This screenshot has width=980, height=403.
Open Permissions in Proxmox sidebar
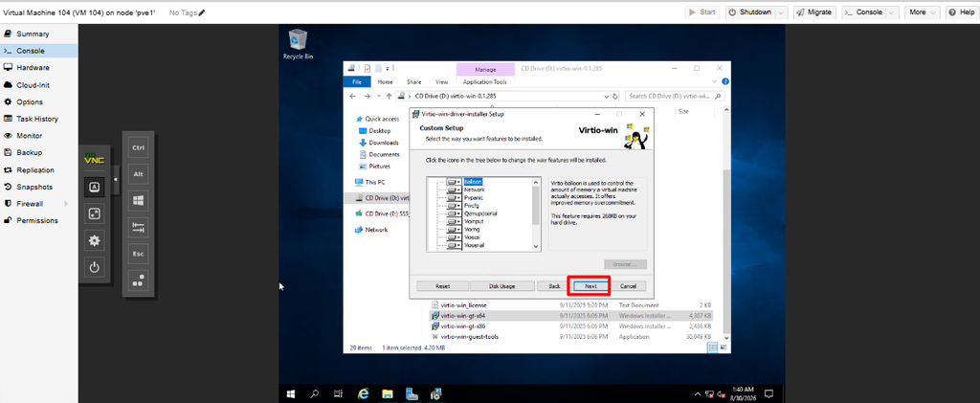click(38, 220)
